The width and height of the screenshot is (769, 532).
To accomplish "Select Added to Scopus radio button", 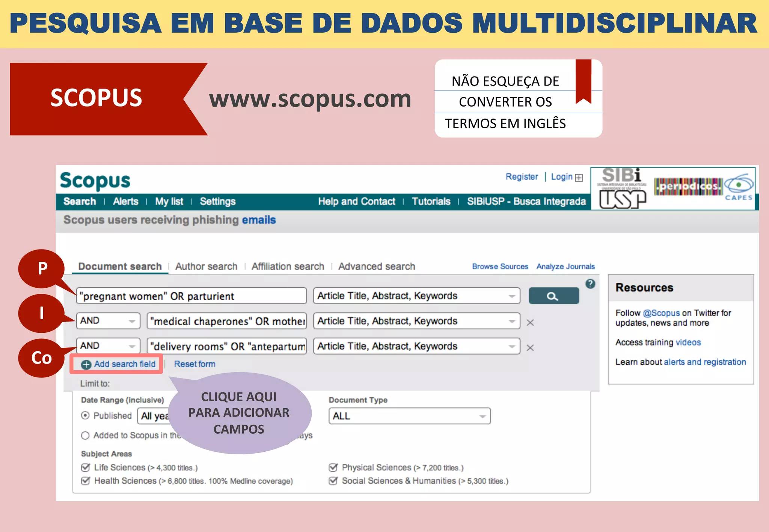I will pyautogui.click(x=85, y=435).
